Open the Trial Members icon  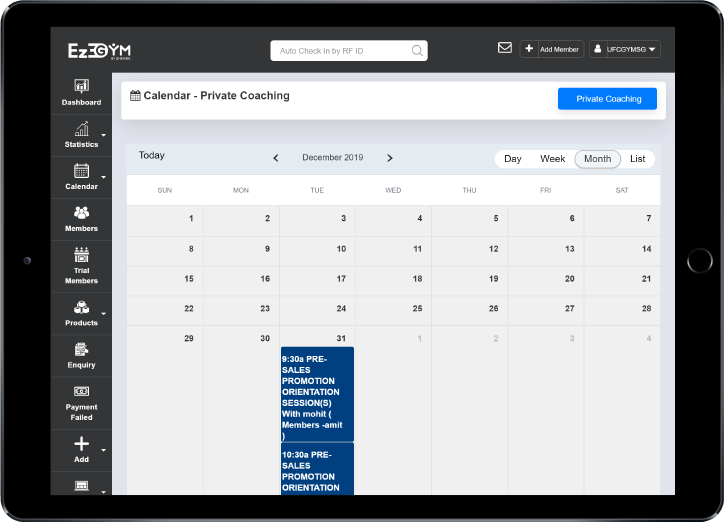coord(81,255)
